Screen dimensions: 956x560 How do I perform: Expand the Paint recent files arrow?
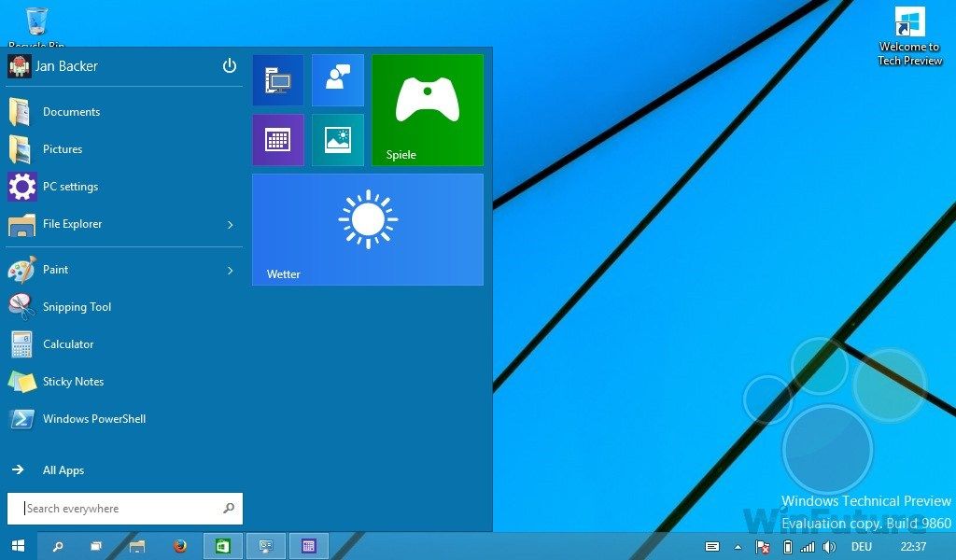pos(231,271)
